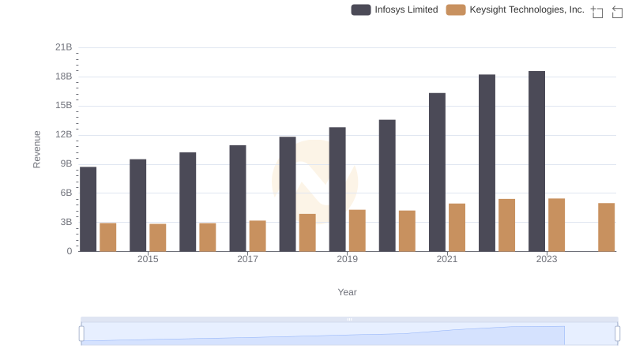632x364 pixels.
Task: Toggle Infosys Limited series in legend
Action: [x=394, y=9]
